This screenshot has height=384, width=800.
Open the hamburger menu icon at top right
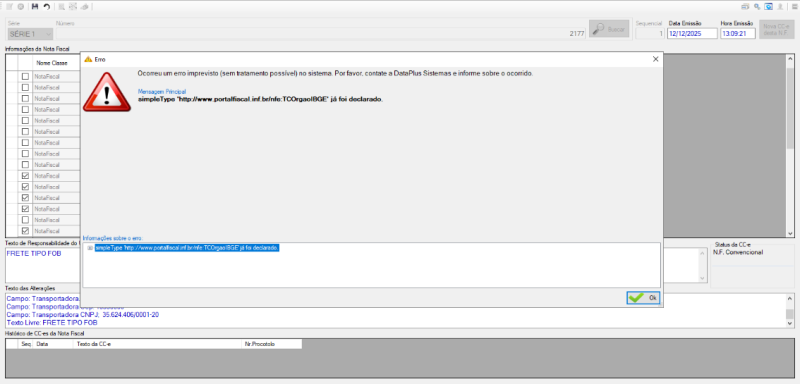(x=794, y=7)
